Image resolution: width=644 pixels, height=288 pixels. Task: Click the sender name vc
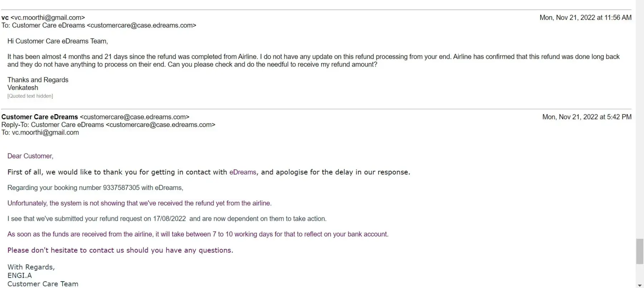(5, 18)
